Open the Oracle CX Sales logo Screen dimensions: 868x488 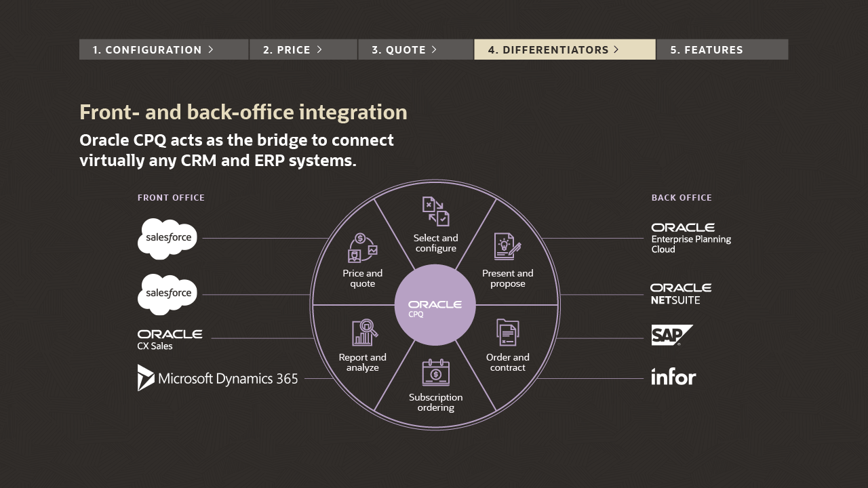coord(170,340)
